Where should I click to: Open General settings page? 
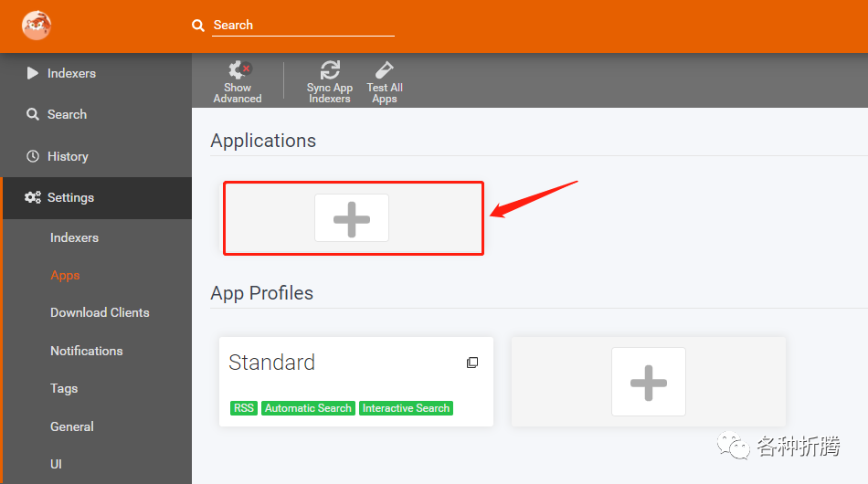72,427
